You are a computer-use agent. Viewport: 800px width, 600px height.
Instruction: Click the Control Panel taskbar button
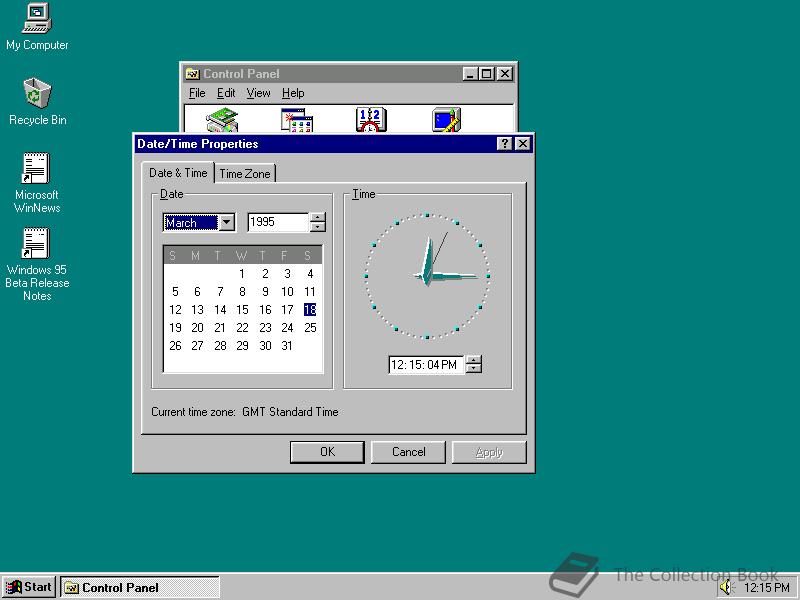point(140,588)
